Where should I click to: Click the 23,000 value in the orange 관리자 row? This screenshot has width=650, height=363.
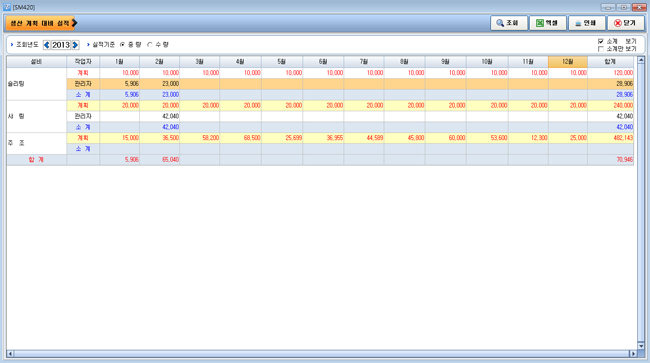[x=160, y=84]
